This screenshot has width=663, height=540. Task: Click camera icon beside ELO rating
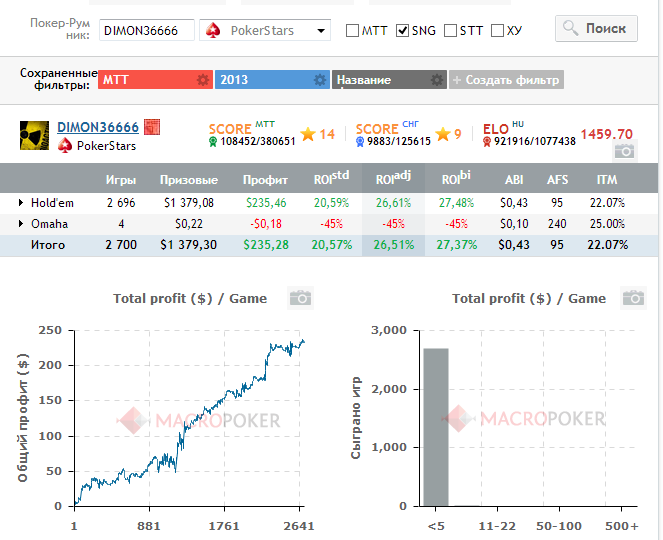tap(625, 151)
